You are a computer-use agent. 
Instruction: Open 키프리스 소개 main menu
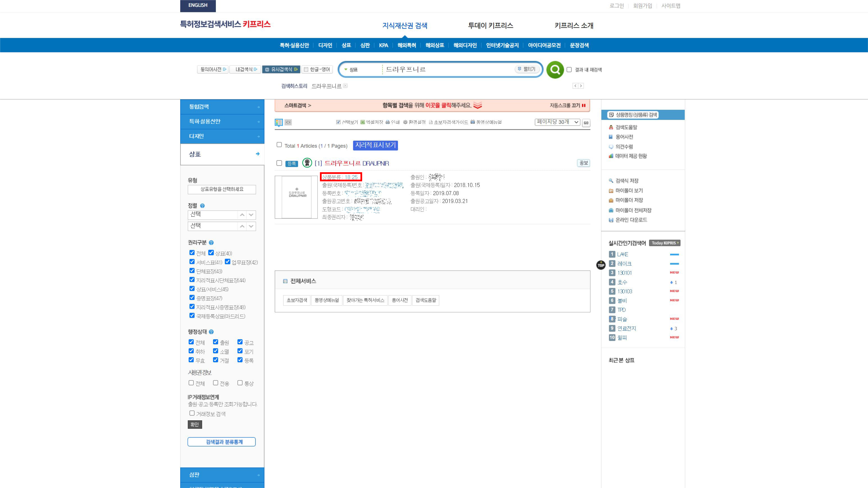point(574,26)
